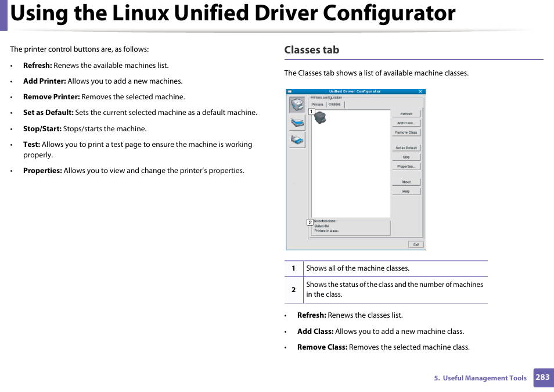Click the Refresh button in the Configurator window

coord(406,114)
